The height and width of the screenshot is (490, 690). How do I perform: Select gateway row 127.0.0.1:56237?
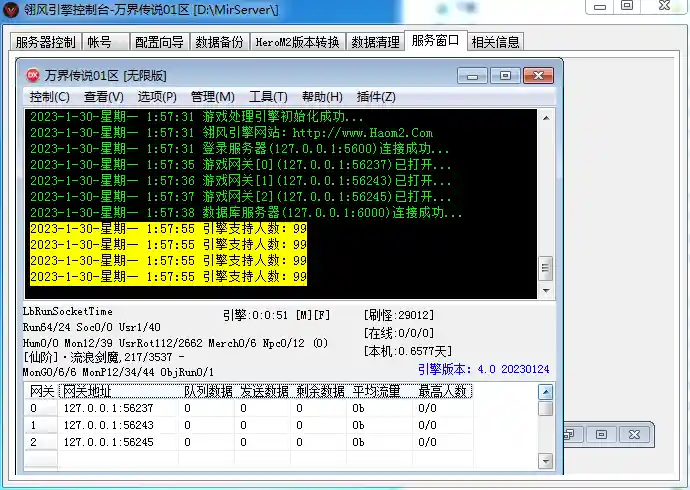point(249,408)
